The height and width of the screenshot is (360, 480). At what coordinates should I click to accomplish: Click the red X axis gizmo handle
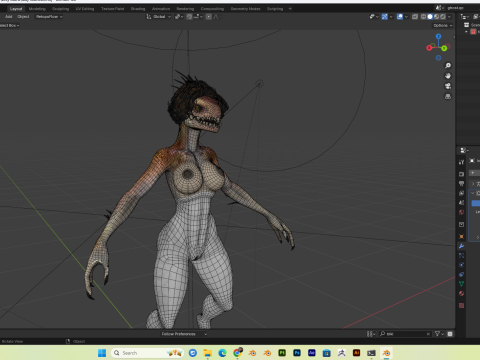pyautogui.click(x=429, y=48)
